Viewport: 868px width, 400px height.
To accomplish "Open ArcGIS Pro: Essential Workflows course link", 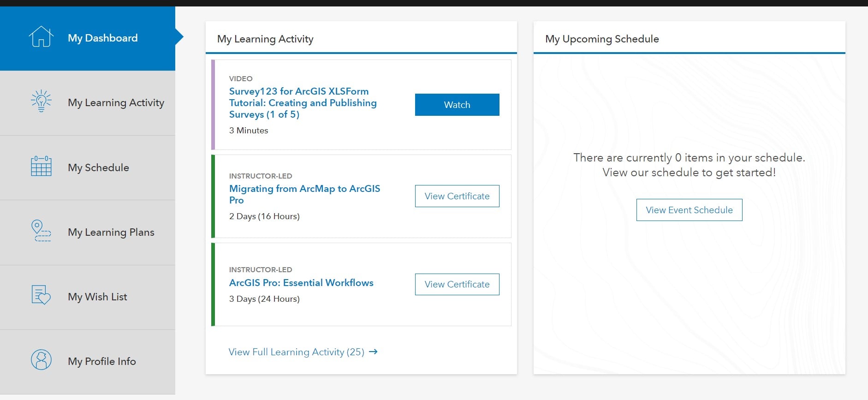I will click(301, 283).
